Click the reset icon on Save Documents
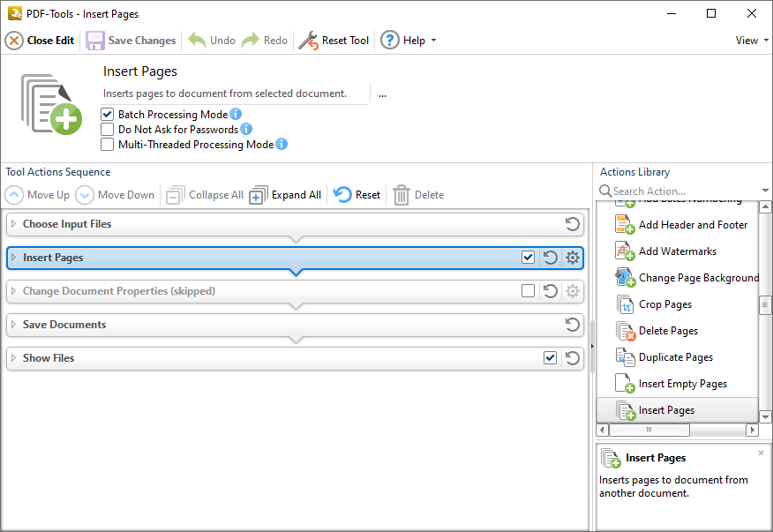Image resolution: width=773 pixels, height=532 pixels. point(572,324)
